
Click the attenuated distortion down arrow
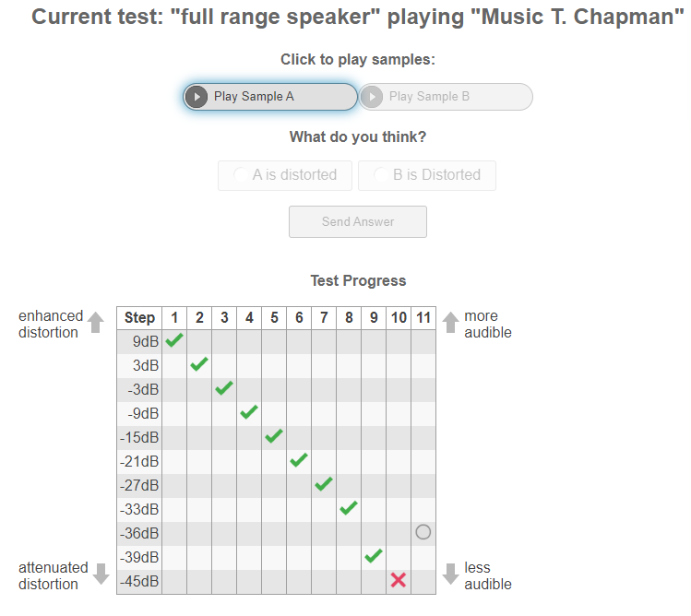[x=101, y=574]
